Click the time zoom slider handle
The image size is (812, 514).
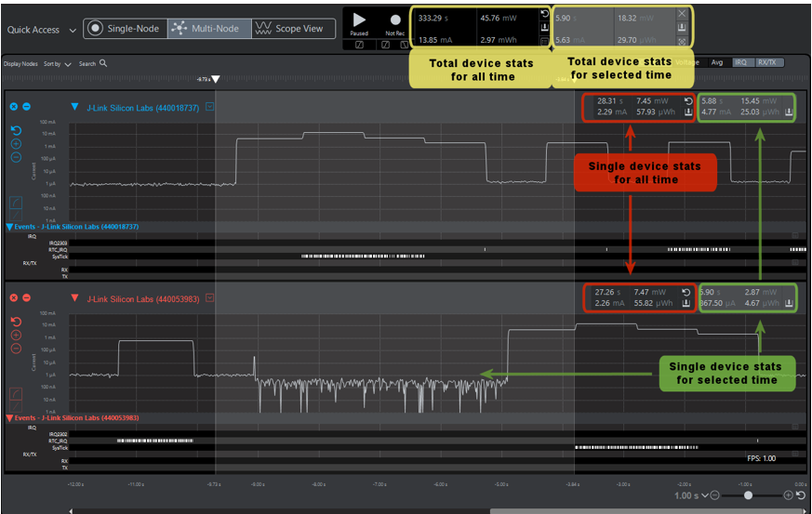coord(748,495)
